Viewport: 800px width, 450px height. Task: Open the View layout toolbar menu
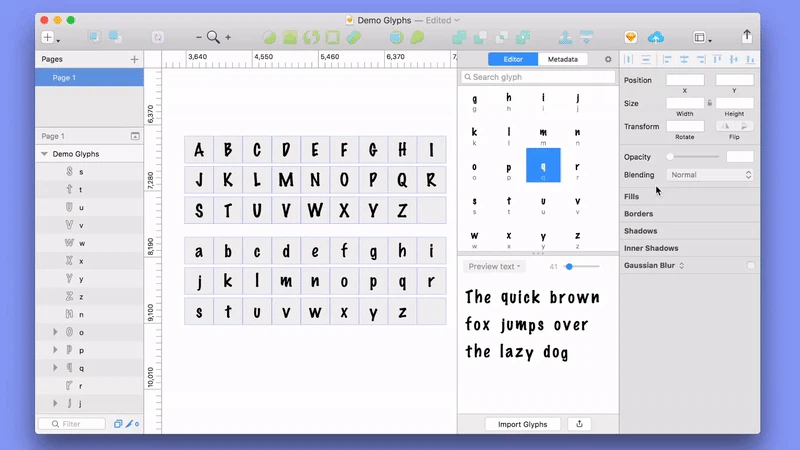pos(702,37)
